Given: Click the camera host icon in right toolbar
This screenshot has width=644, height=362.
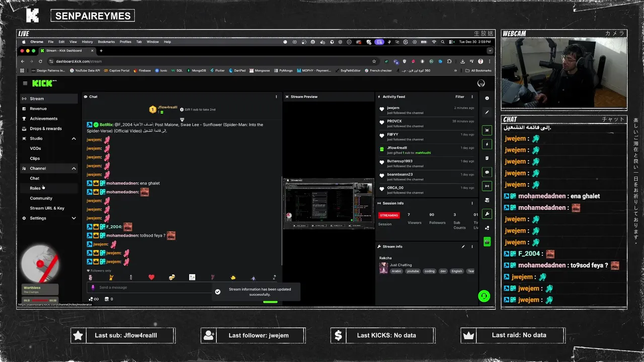Looking at the screenshot, I should (487, 200).
